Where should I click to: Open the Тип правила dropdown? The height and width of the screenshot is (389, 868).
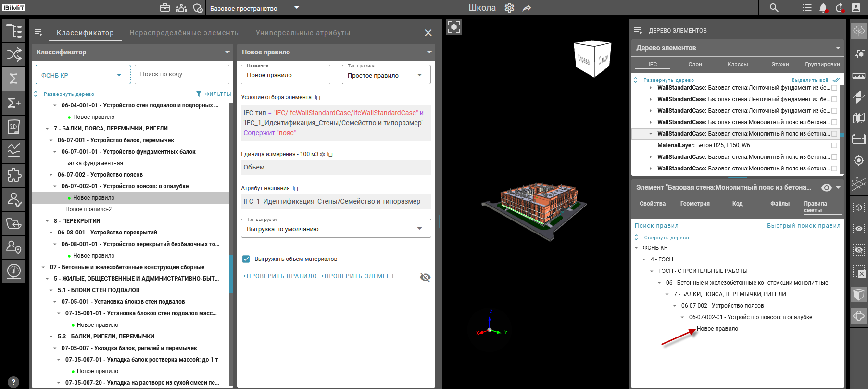coord(386,75)
